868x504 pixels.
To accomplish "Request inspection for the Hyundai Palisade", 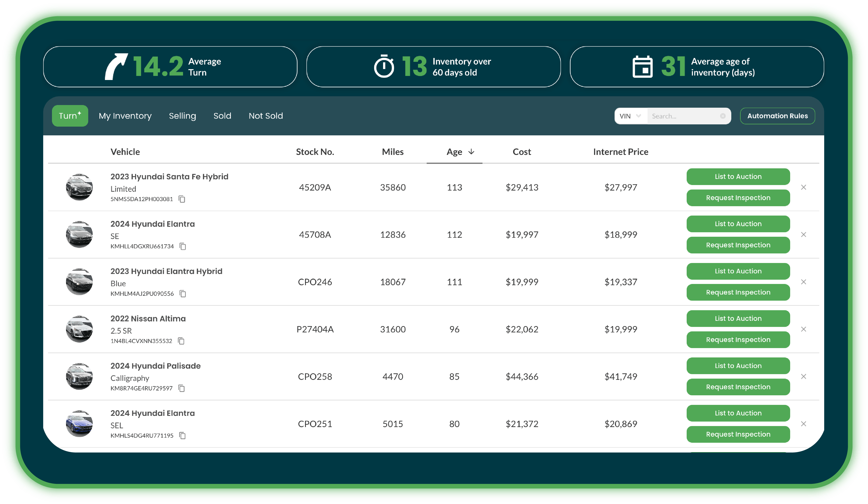I will click(738, 387).
